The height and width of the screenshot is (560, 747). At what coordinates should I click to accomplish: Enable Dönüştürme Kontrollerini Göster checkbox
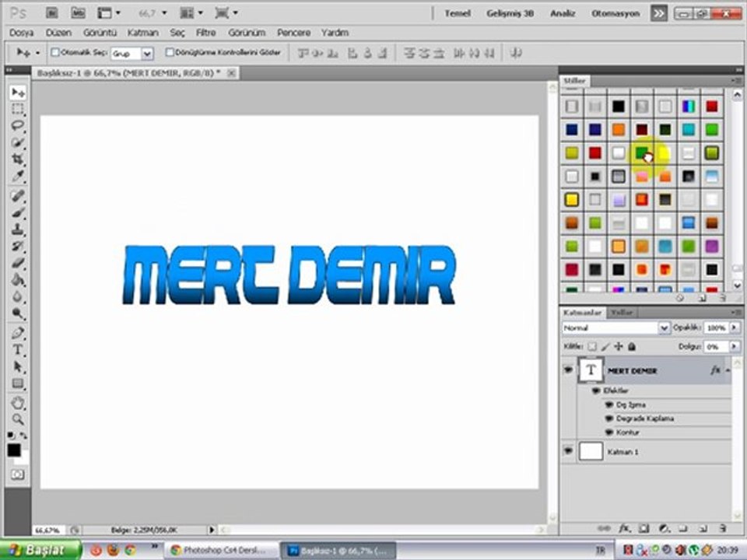click(169, 52)
